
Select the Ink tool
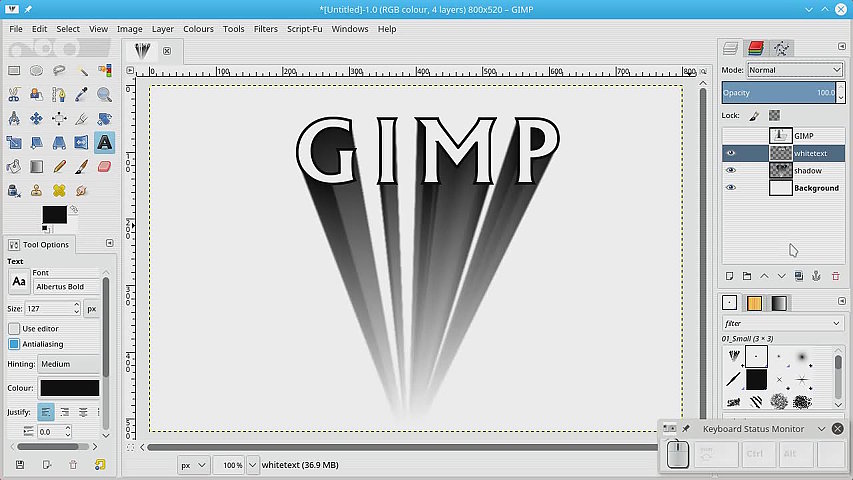[x=14, y=190]
